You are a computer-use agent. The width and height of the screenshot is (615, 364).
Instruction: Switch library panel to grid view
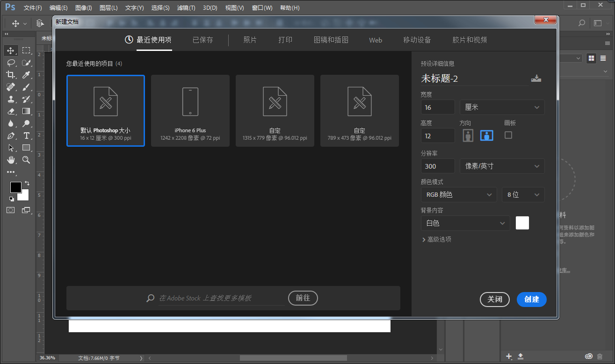tap(592, 58)
